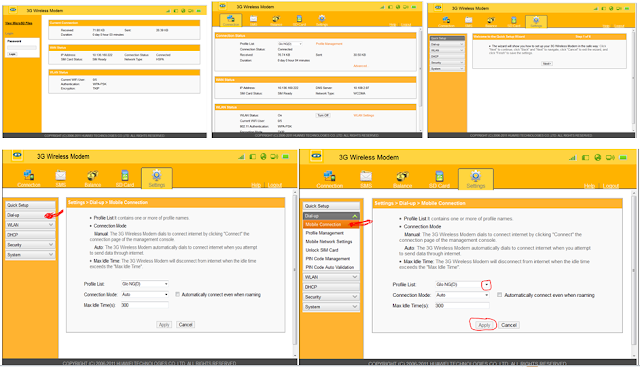The width and height of the screenshot is (640, 367).
Task: Click battery icon in collapsed Dial-up screenshot
Action: coord(285,156)
